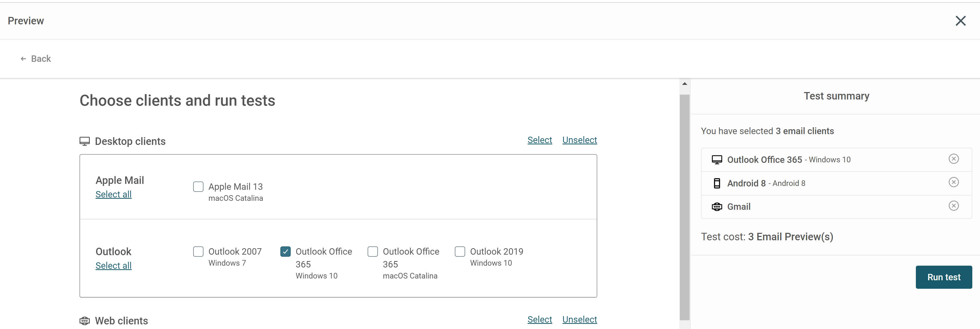
Task: Uncheck Outlook Office 365 Windows 10
Action: click(285, 251)
